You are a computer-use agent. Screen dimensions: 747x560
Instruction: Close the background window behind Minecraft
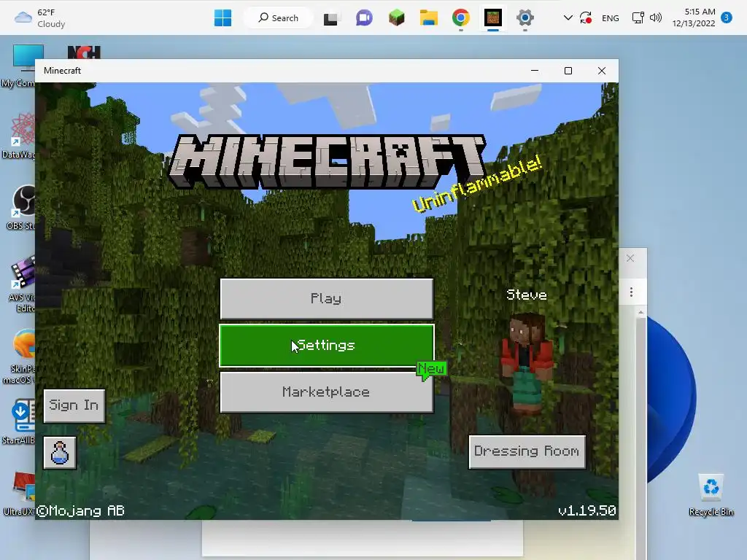[x=630, y=258]
